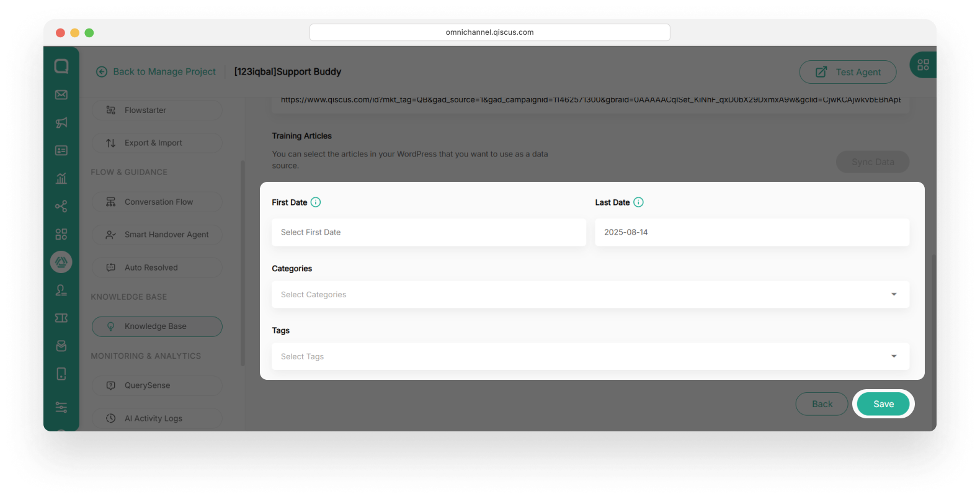
Task: Click the Select First Date input field
Action: (x=429, y=232)
